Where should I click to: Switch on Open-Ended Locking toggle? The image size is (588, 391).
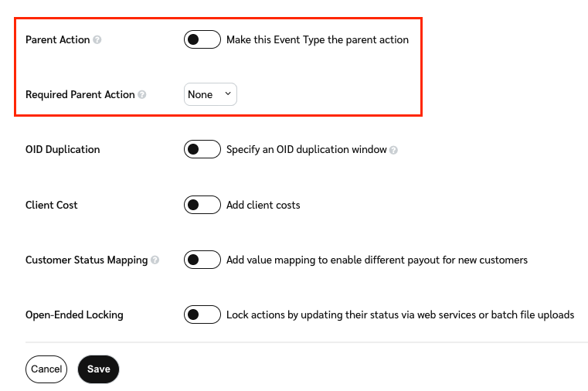[202, 314]
